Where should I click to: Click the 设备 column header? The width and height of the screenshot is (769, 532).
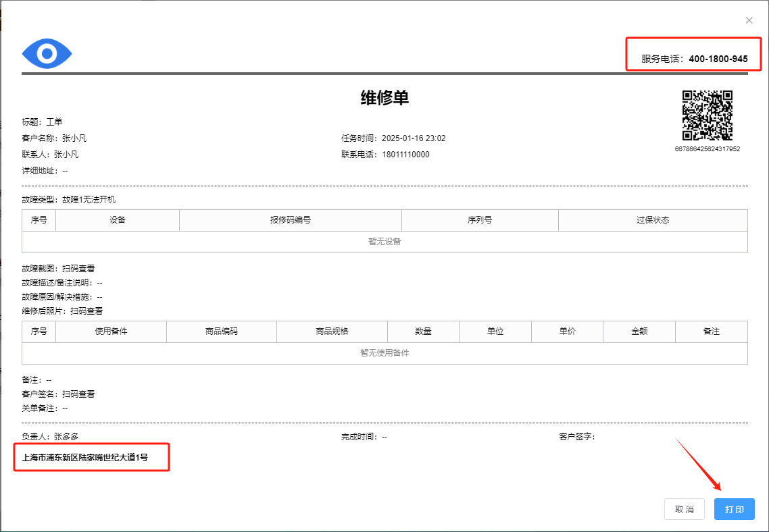118,220
